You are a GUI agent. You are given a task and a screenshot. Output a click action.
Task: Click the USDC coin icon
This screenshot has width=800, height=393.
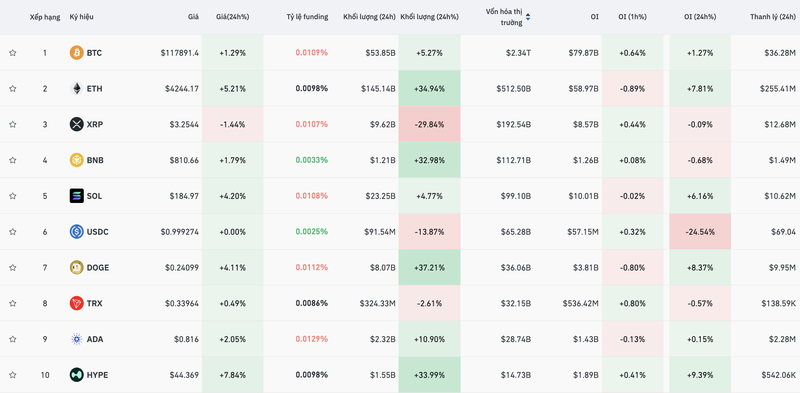(x=77, y=232)
